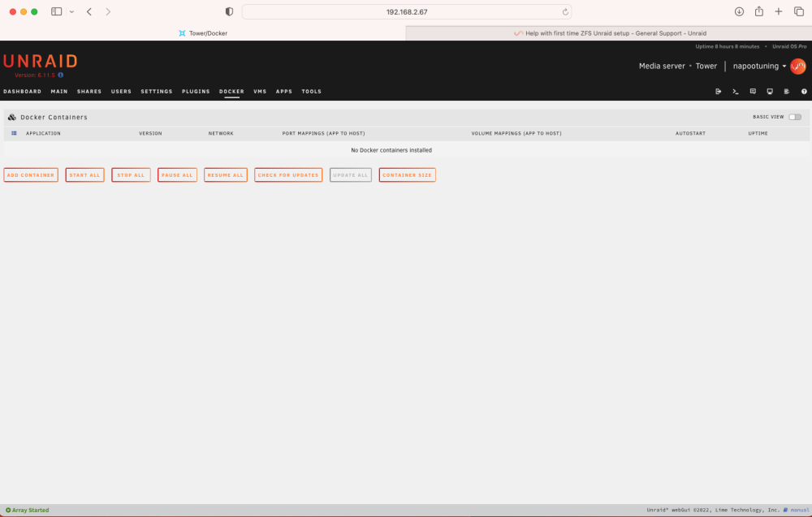This screenshot has height=517, width=812.
Task: Switch to the Tower/Docker tab
Action: 203,33
